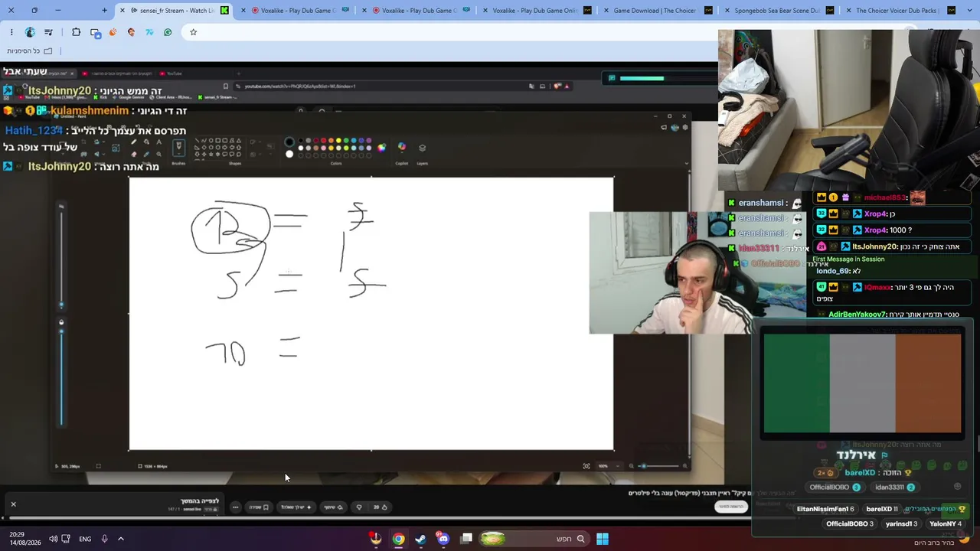Close the continue-watching panel with X
This screenshot has height=551, width=980.
13,504
